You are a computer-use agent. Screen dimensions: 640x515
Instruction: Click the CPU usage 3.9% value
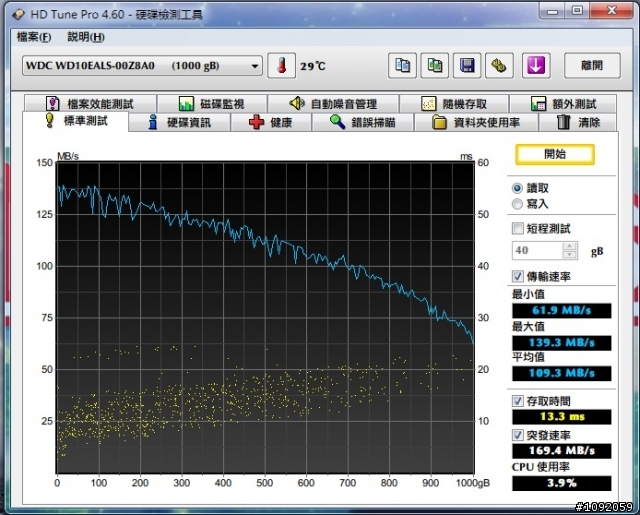click(x=562, y=483)
